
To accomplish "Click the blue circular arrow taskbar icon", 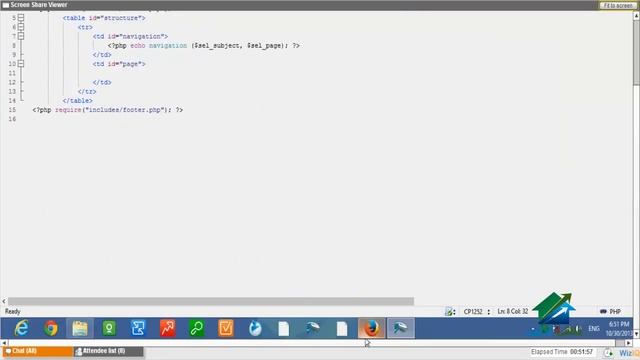I will [255, 328].
